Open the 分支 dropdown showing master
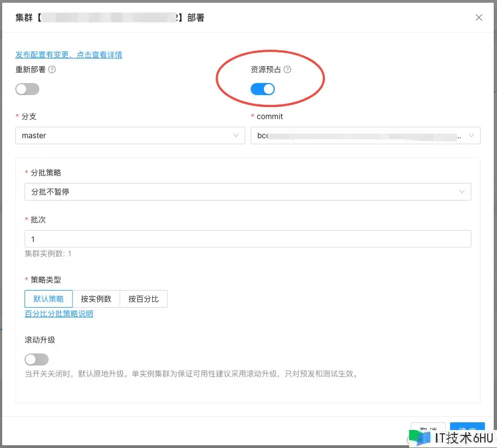Image resolution: width=497 pixels, height=448 pixels. click(130, 135)
